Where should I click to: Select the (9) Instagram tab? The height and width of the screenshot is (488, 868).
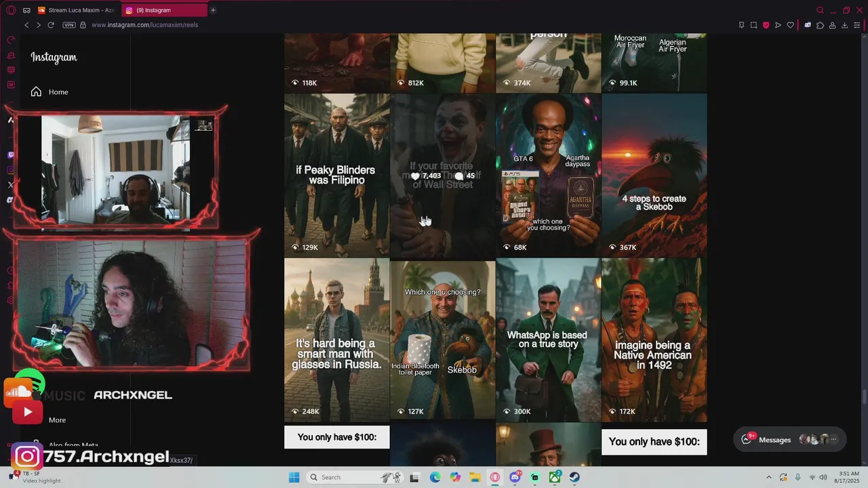point(165,10)
